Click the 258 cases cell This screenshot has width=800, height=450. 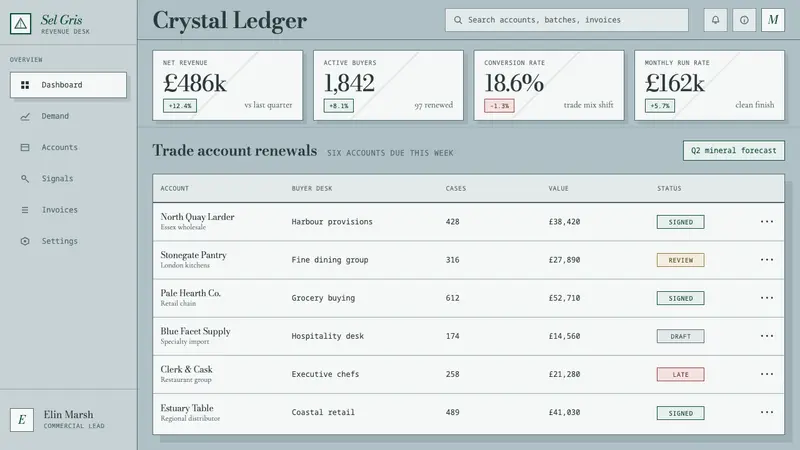[x=453, y=374]
